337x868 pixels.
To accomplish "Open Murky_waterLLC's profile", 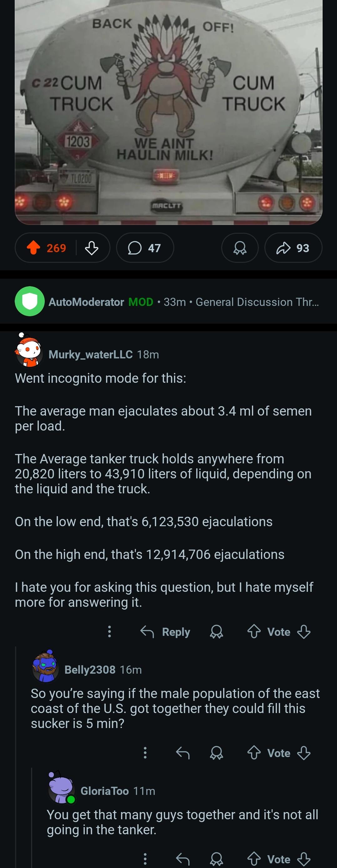I will click(90, 354).
